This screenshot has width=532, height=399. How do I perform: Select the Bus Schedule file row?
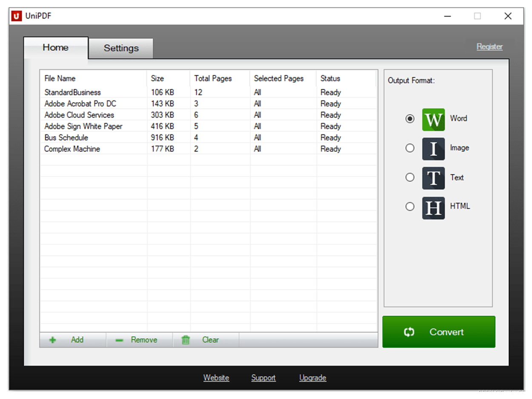(x=209, y=138)
